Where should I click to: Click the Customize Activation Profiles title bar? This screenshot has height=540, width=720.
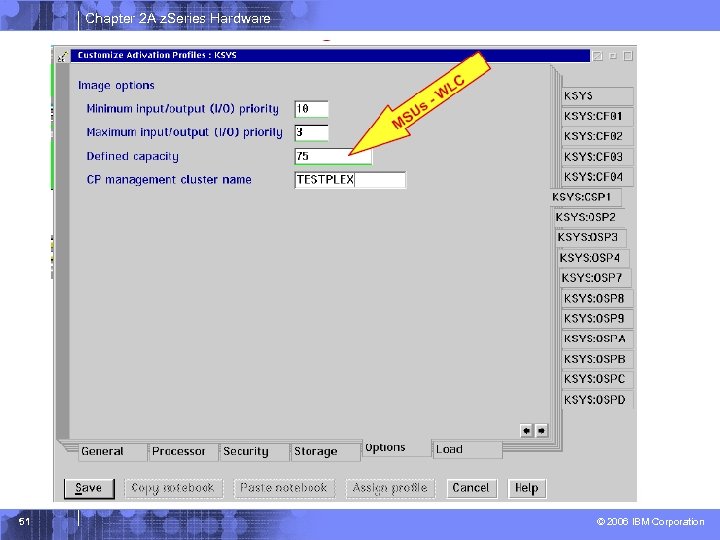330,56
